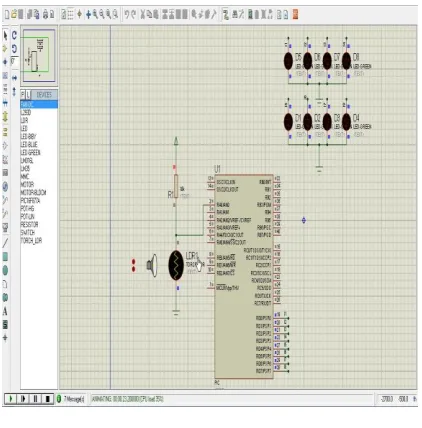The width and height of the screenshot is (422, 428).
Task: Click LED D4 on the schematic
Action: 346,122
